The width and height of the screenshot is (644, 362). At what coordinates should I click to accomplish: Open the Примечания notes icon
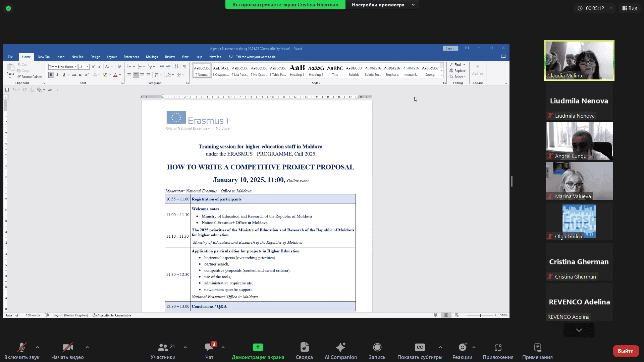[537, 348]
